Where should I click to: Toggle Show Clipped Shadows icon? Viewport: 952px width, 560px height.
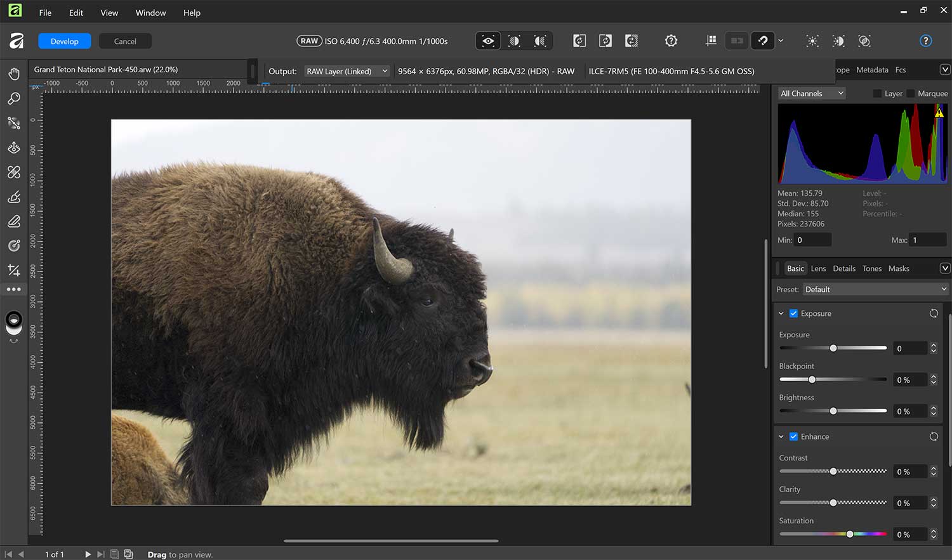(838, 41)
